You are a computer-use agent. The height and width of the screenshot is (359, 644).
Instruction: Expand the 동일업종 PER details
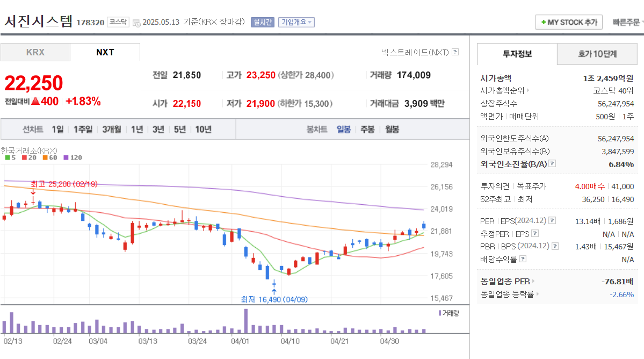click(x=533, y=281)
